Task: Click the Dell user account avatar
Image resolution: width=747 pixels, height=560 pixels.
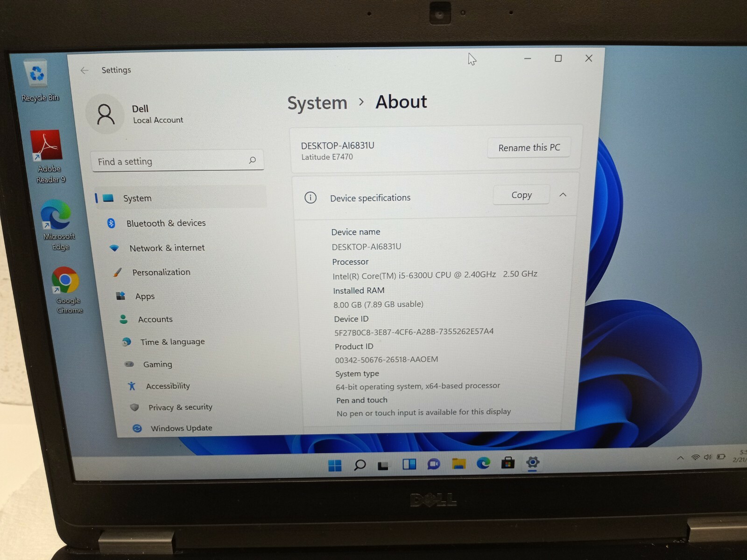Action: click(105, 114)
